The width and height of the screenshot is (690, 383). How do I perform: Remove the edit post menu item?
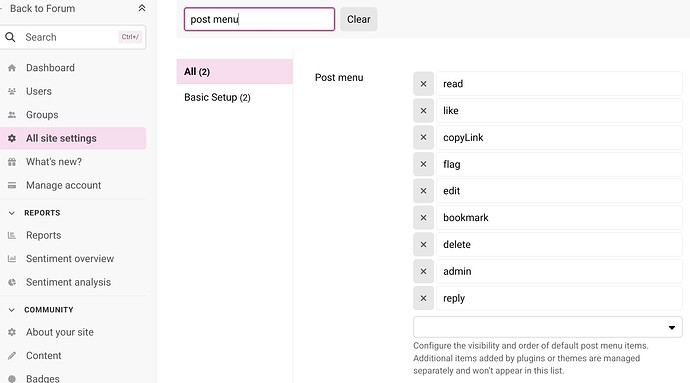click(x=423, y=191)
